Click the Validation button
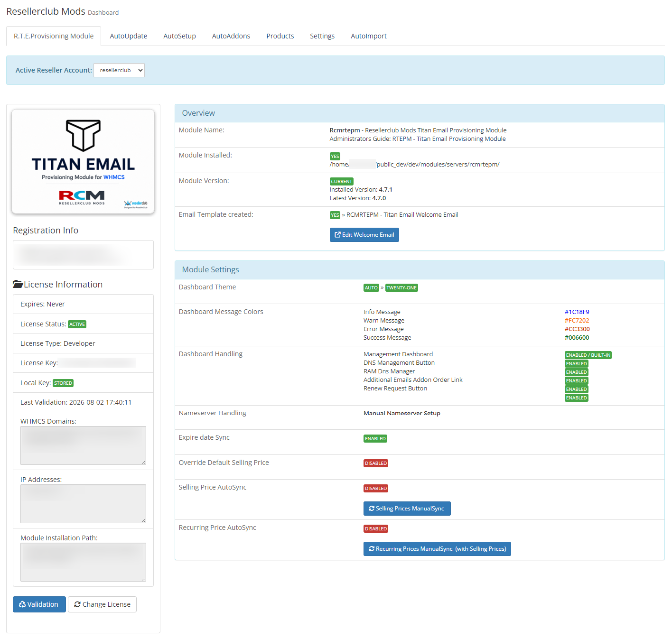Screen dimensions: 672x639 coord(39,604)
